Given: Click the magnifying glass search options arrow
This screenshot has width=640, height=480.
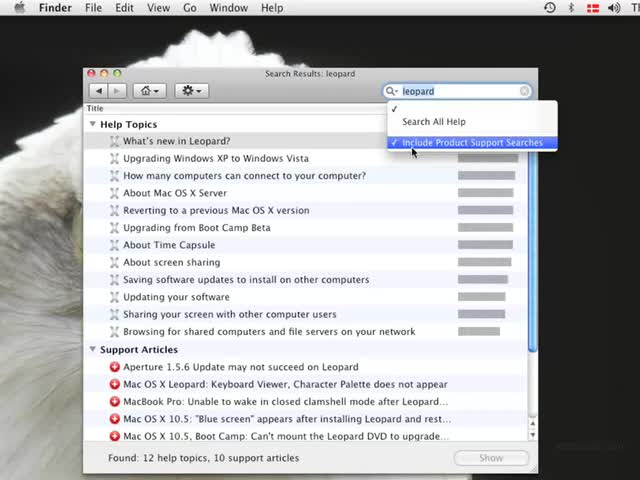Looking at the screenshot, I should click(391, 91).
